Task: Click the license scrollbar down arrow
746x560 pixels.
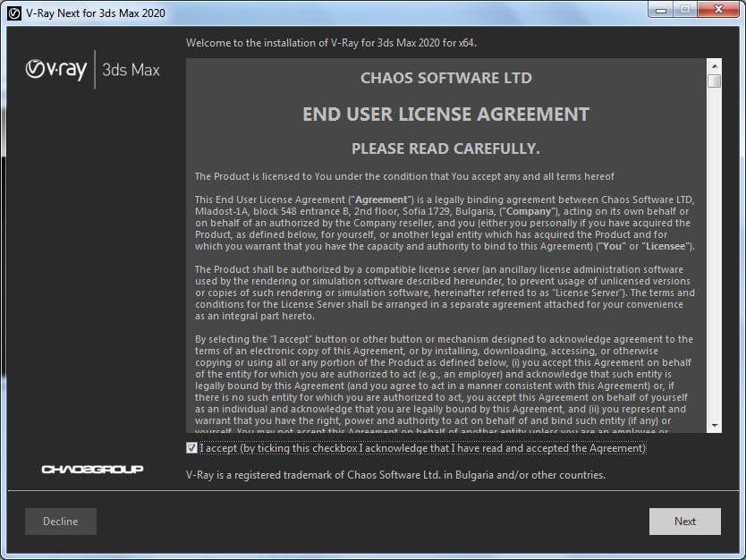Action: pyautogui.click(x=714, y=425)
